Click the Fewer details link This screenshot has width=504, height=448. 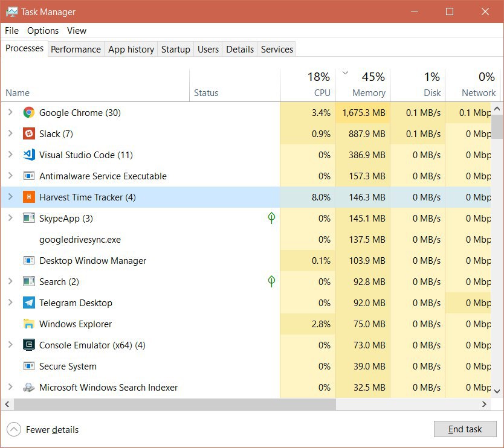click(52, 430)
